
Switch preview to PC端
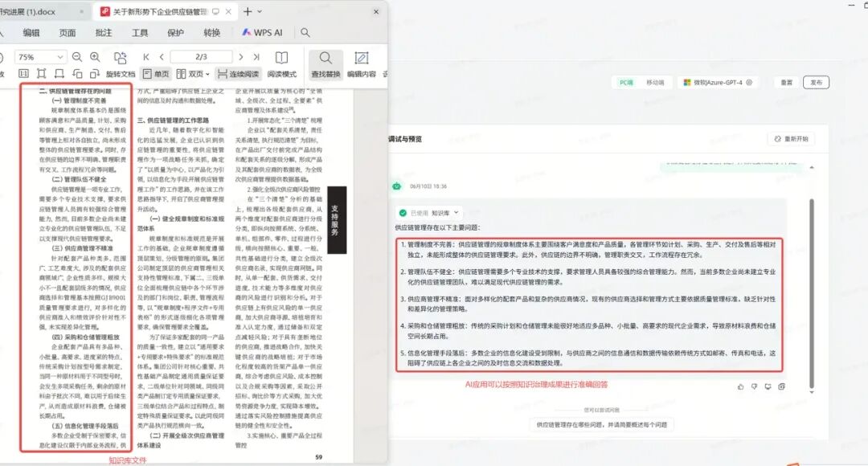626,83
